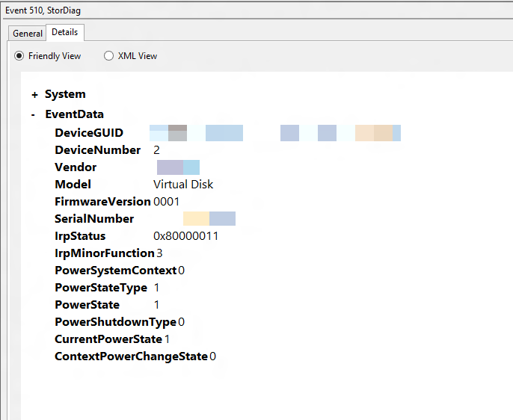Click the PowerState field label

pos(87,305)
